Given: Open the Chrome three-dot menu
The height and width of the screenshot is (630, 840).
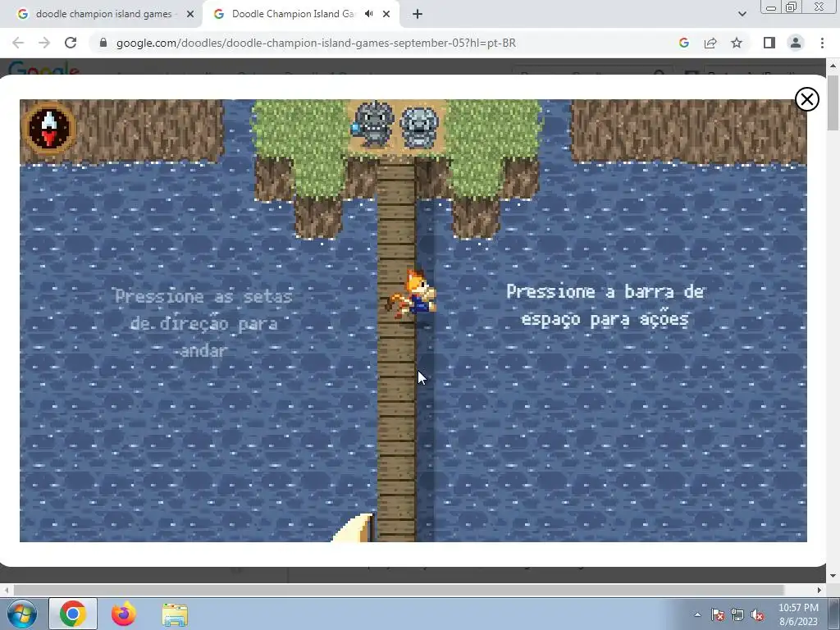Looking at the screenshot, I should (x=822, y=43).
